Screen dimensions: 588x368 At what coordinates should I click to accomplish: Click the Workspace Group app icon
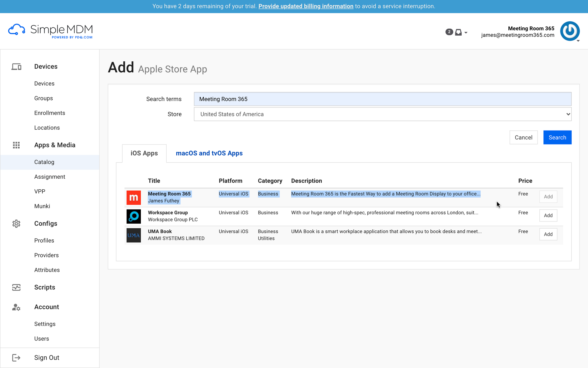[134, 216]
